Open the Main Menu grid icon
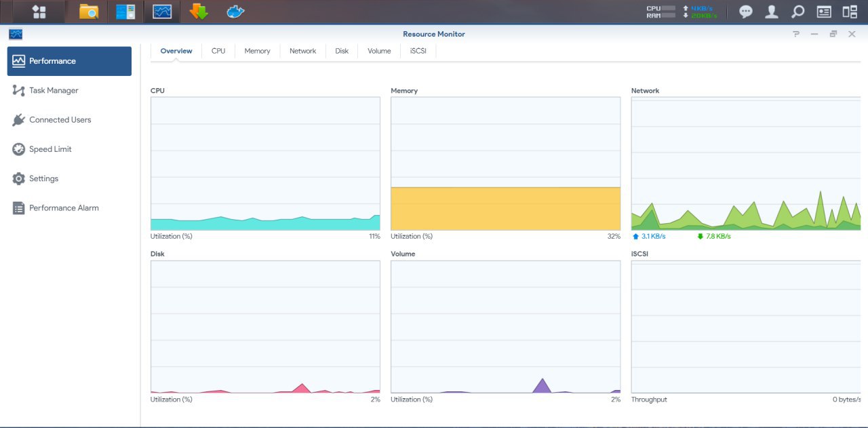This screenshot has width=868, height=428. click(39, 12)
